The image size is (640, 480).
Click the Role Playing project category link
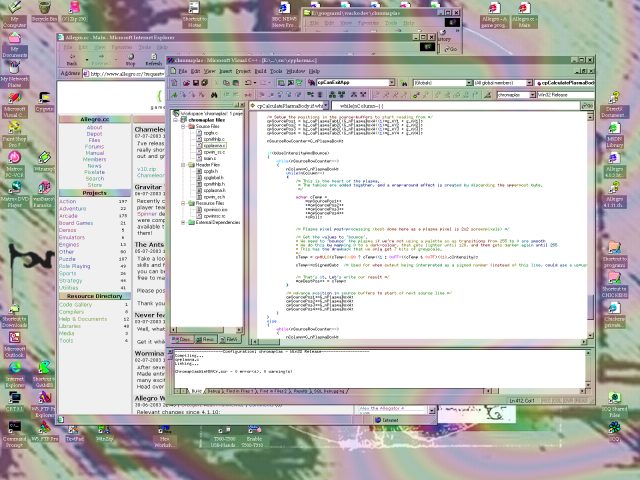point(74,266)
